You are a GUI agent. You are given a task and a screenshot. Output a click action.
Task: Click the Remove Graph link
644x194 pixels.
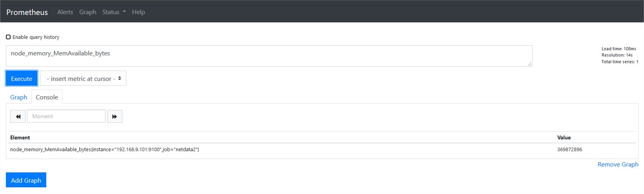[x=618, y=164]
